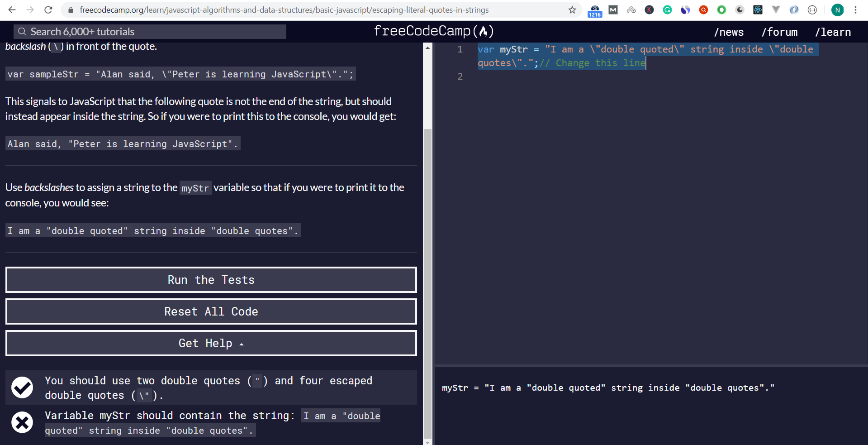Open the Grammarly extension
Viewport: 868px width, 445px height.
668,10
